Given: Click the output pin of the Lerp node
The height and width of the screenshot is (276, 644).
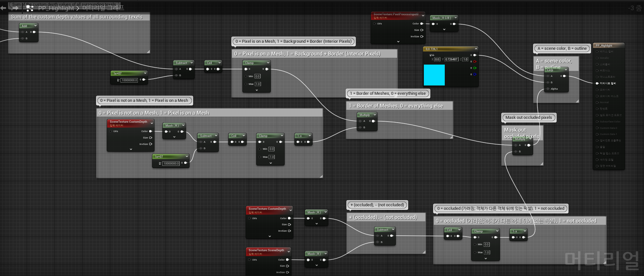Looking at the screenshot, I should (x=564, y=76).
